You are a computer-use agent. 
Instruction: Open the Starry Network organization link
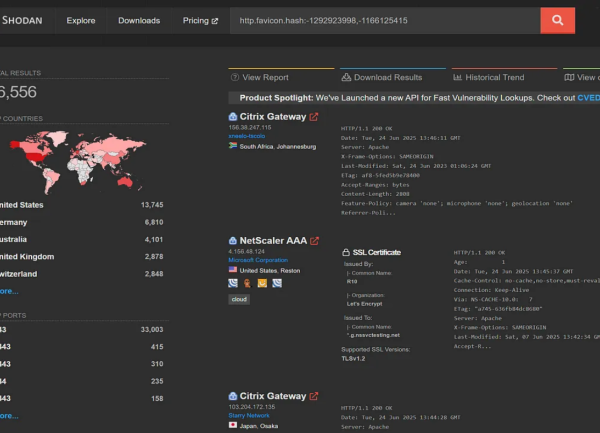pyautogui.click(x=249, y=415)
